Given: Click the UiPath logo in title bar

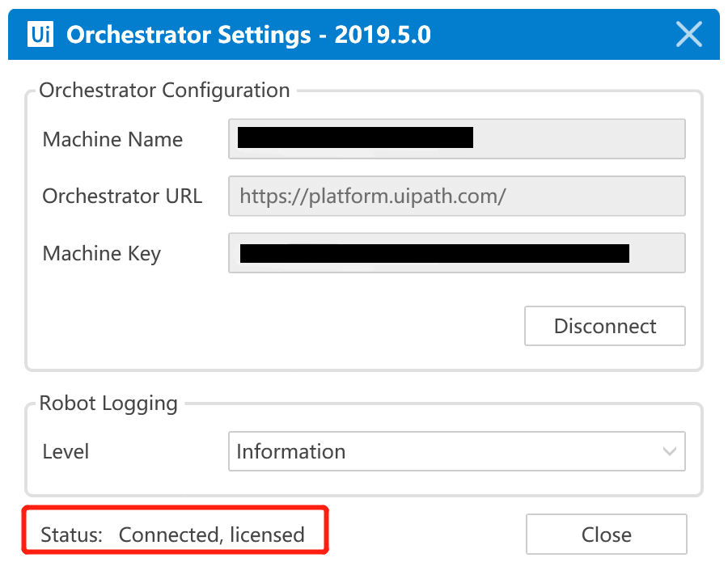Looking at the screenshot, I should click(x=40, y=34).
